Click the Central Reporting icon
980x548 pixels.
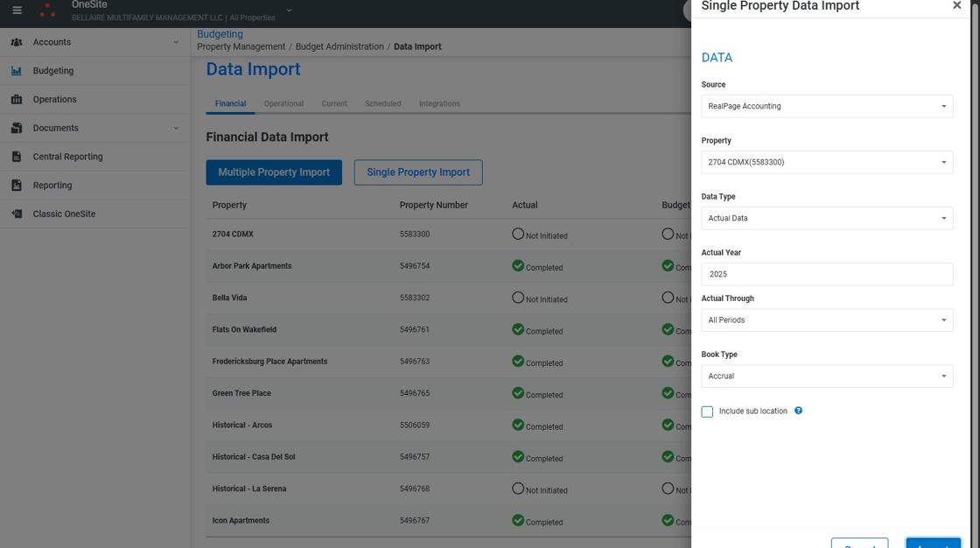[x=17, y=157]
